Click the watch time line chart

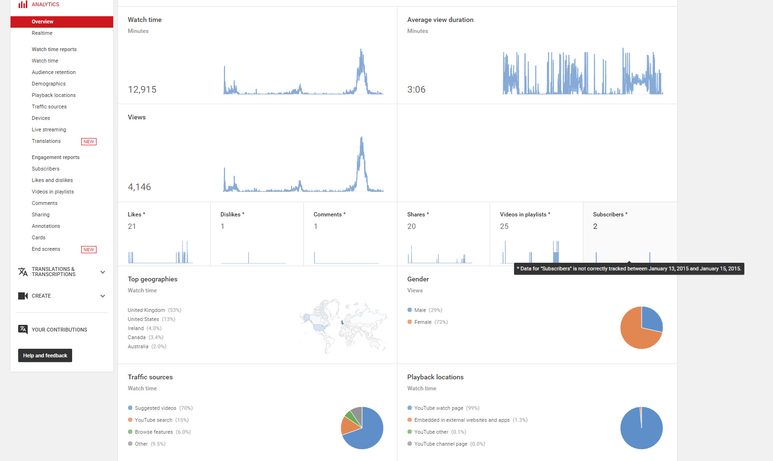click(303, 71)
